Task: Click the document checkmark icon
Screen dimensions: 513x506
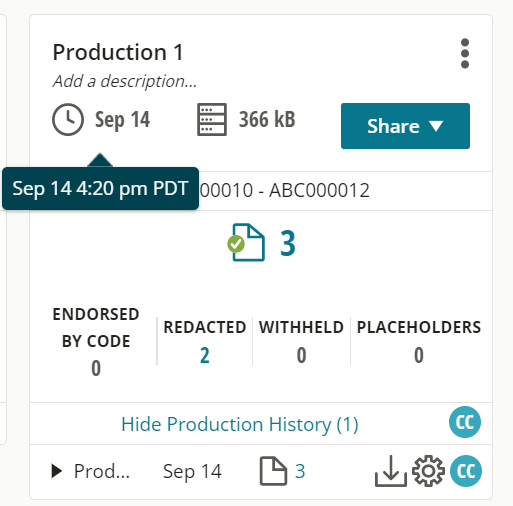Action: click(246, 243)
